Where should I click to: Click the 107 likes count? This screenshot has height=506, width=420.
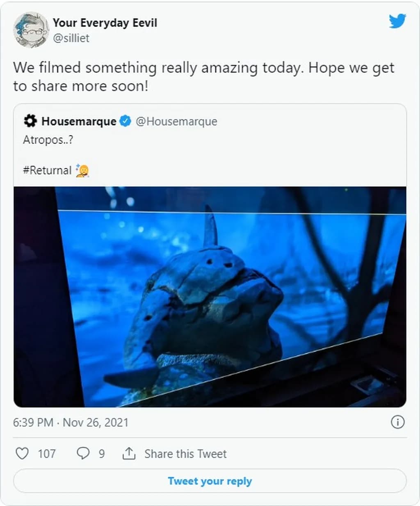pos(47,454)
